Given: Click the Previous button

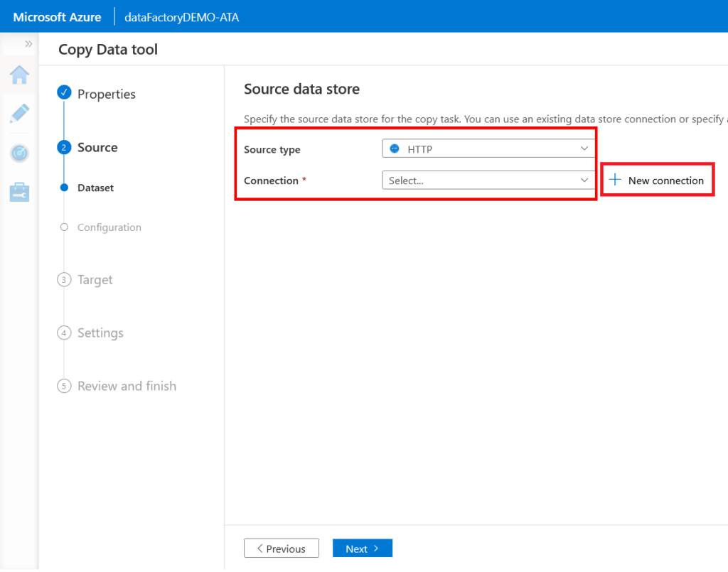Looking at the screenshot, I should (282, 548).
